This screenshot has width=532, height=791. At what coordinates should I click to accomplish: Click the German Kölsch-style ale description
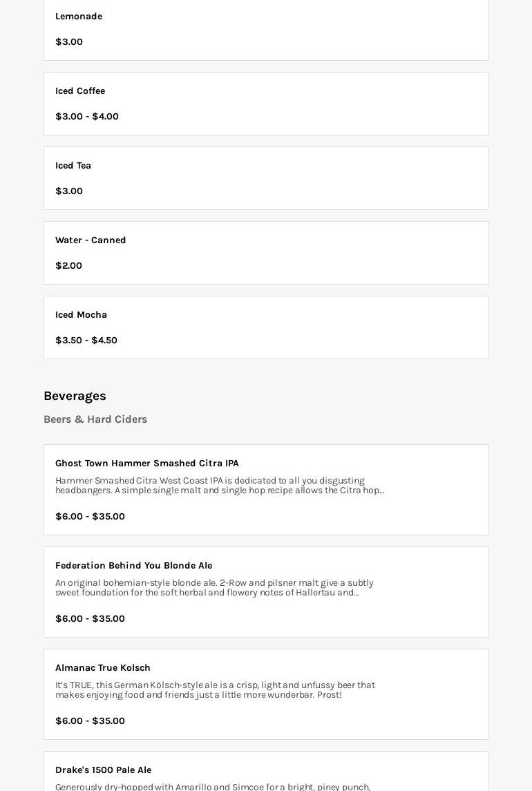[215, 690]
